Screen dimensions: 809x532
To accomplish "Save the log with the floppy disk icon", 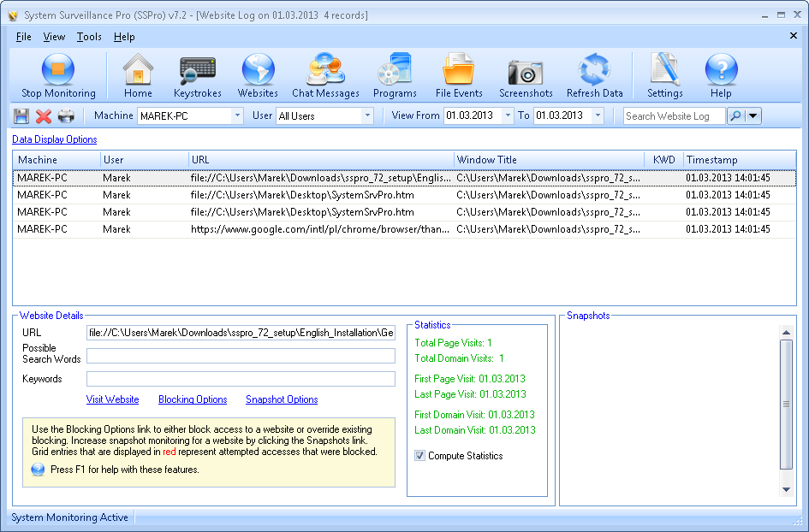I will point(21,116).
